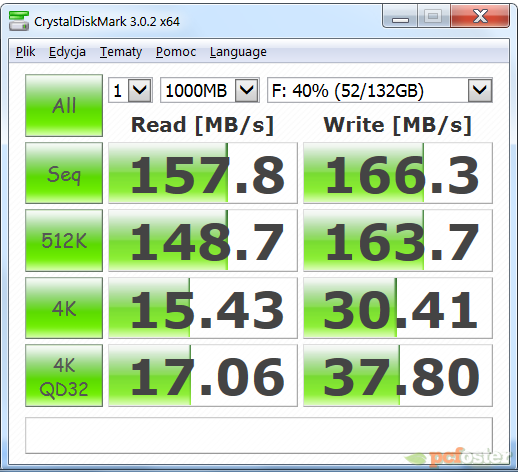
Task: Minimize the CrystalDiskMark window
Action: pyautogui.click(x=400, y=16)
